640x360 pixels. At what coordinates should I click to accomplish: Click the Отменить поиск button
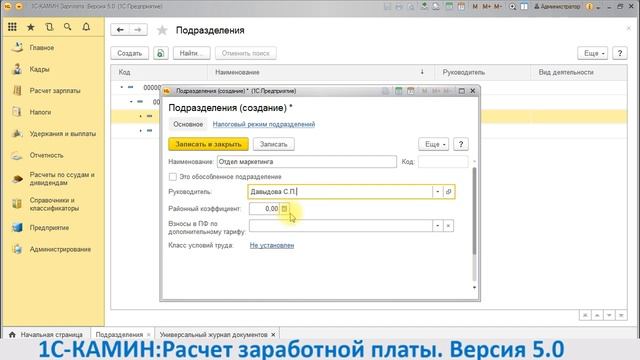(x=246, y=53)
